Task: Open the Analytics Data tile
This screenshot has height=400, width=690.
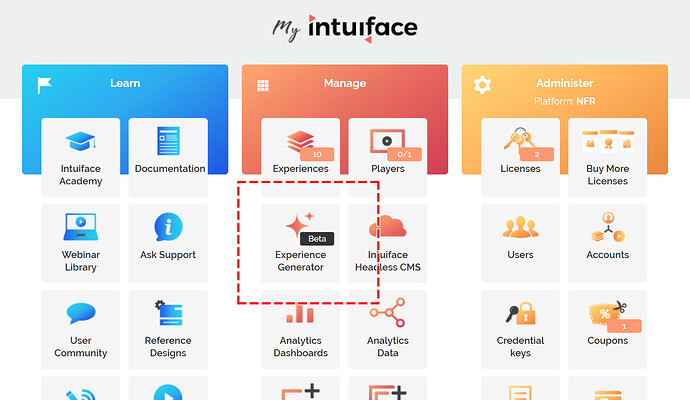Action: click(387, 328)
